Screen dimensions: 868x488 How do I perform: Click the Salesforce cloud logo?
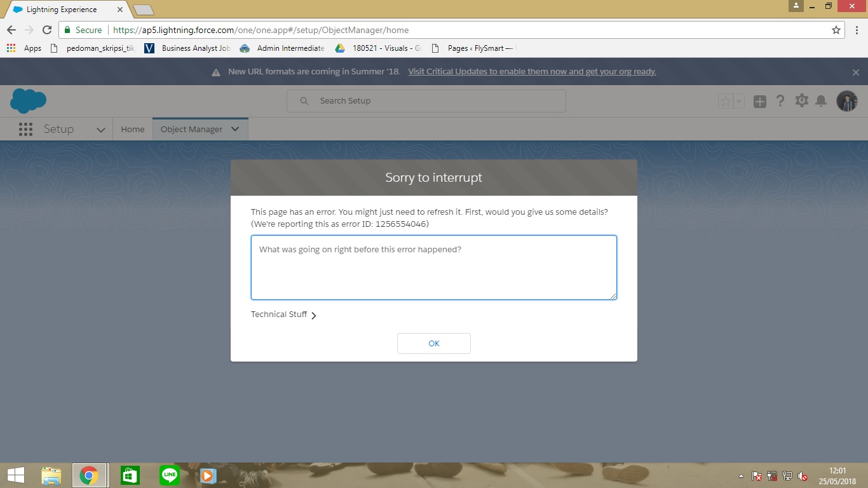28,100
